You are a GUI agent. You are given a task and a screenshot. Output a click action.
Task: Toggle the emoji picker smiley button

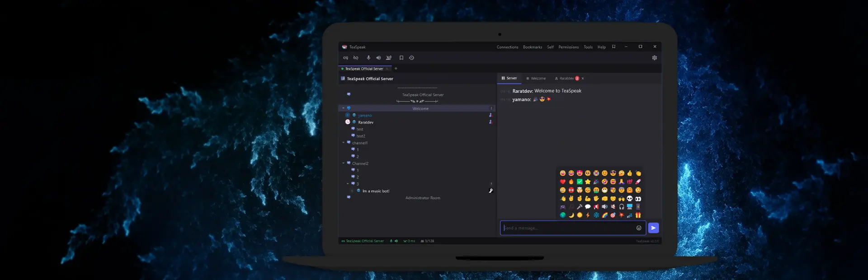click(639, 228)
